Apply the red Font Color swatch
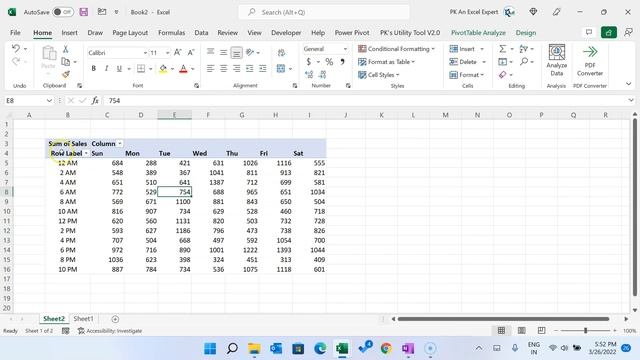 tap(183, 69)
